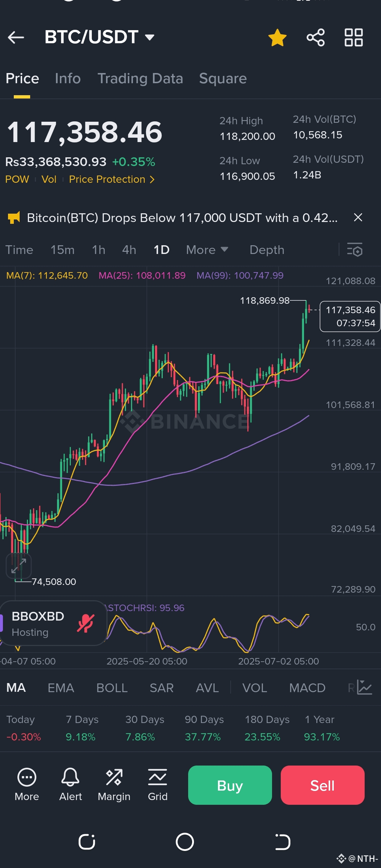This screenshot has width=381, height=868.
Task: Toggle the SAR indicator
Action: coord(162,688)
